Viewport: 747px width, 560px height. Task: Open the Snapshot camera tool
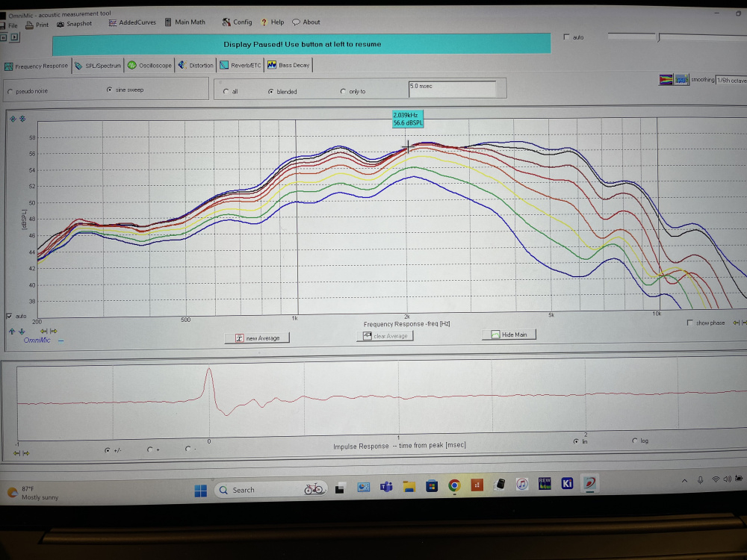[74, 24]
